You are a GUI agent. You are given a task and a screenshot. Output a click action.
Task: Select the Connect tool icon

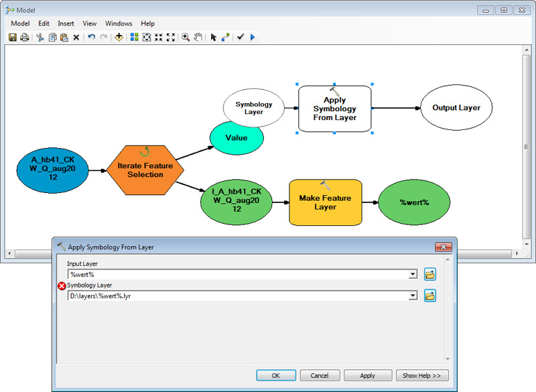coord(225,38)
